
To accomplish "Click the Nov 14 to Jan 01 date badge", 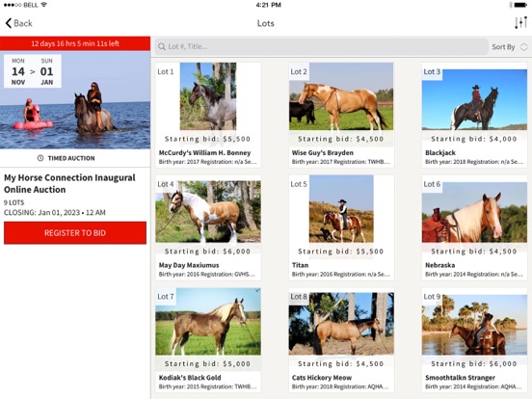I will (33, 71).
